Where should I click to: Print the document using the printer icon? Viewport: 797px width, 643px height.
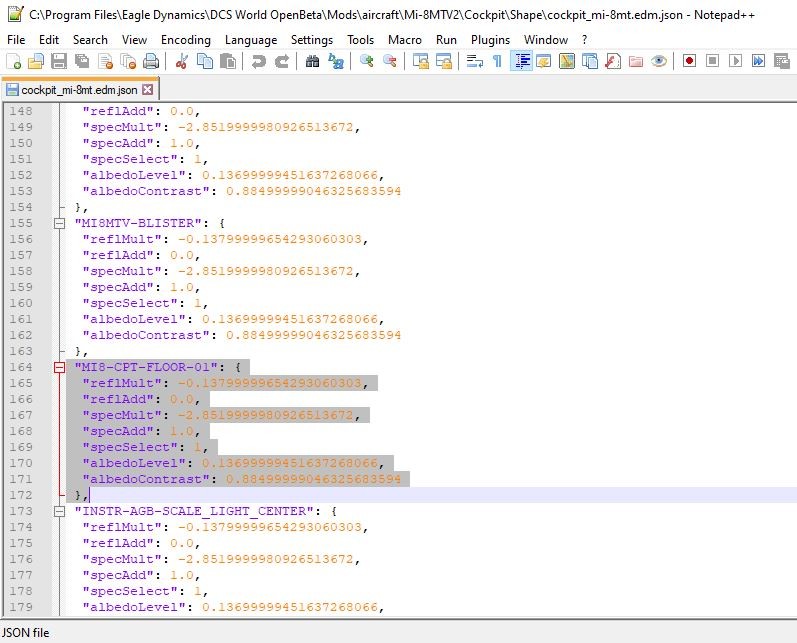click(151, 62)
